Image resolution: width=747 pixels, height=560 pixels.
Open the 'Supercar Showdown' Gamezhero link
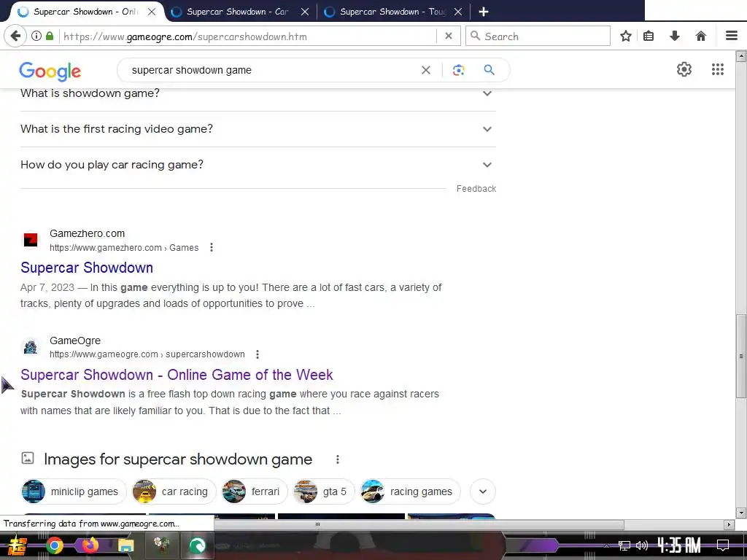coord(87,268)
